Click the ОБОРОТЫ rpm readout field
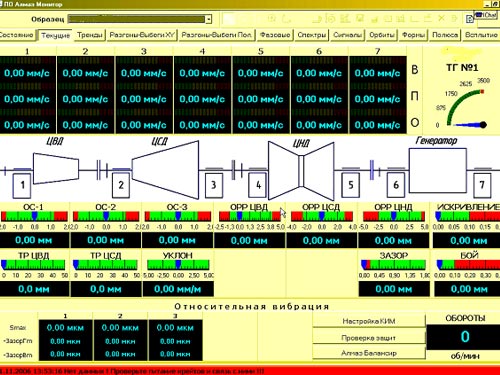500x375 pixels. [x=465, y=337]
